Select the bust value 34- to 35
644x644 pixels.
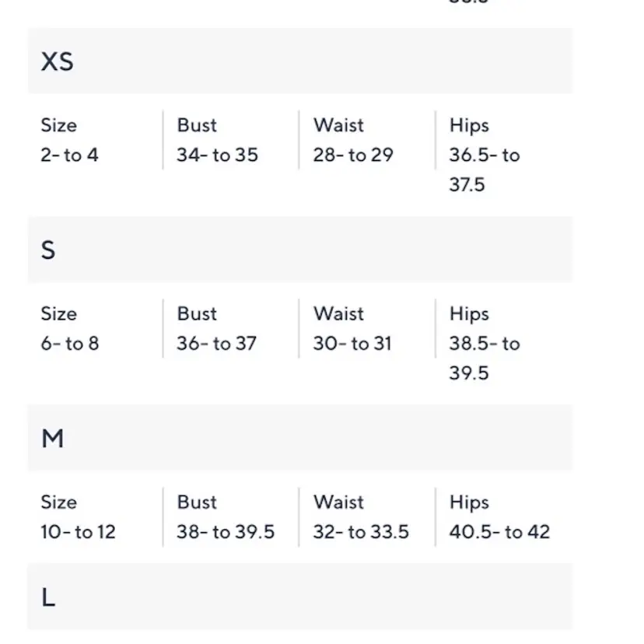(217, 155)
